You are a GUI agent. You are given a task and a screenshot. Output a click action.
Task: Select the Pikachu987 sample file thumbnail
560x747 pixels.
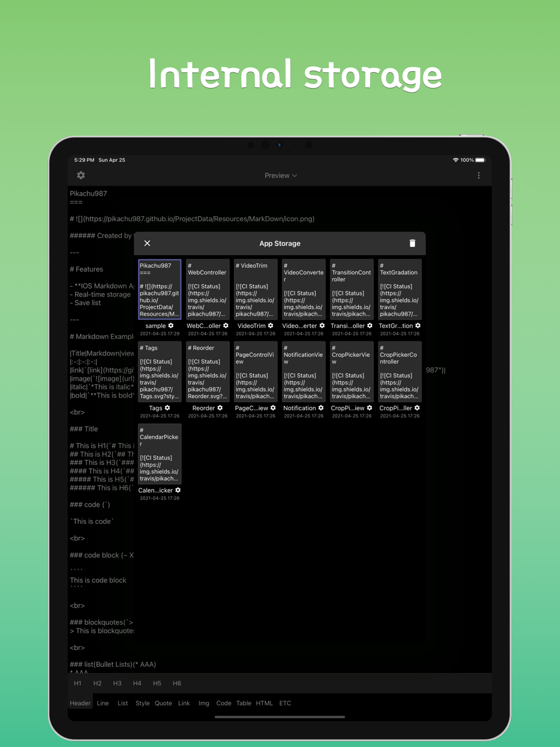(x=160, y=290)
